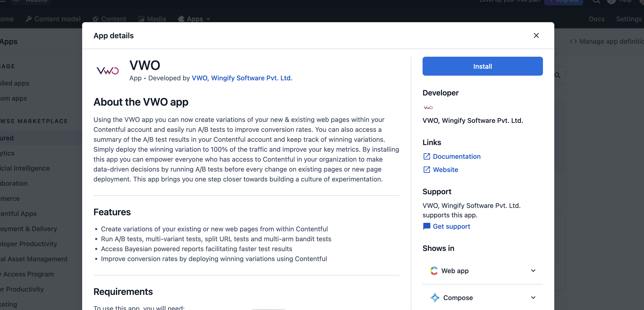
Task: Open Content model tab in navigation
Action: [x=53, y=19]
